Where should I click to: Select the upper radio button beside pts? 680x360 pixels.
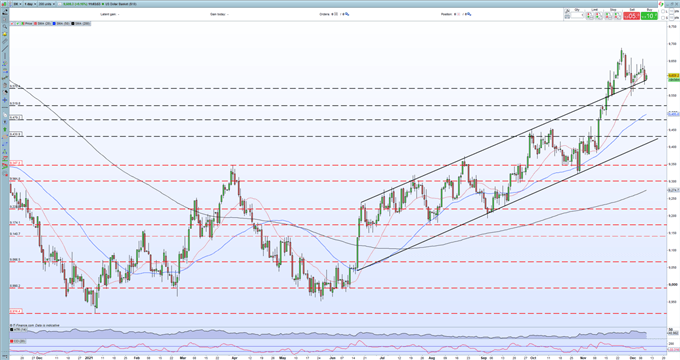pyautogui.click(x=663, y=11)
